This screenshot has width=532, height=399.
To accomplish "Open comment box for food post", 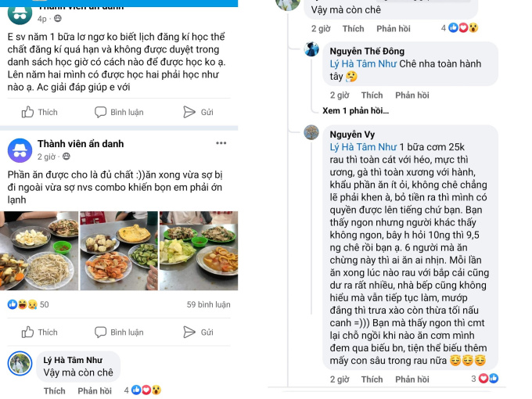I will pos(119,332).
